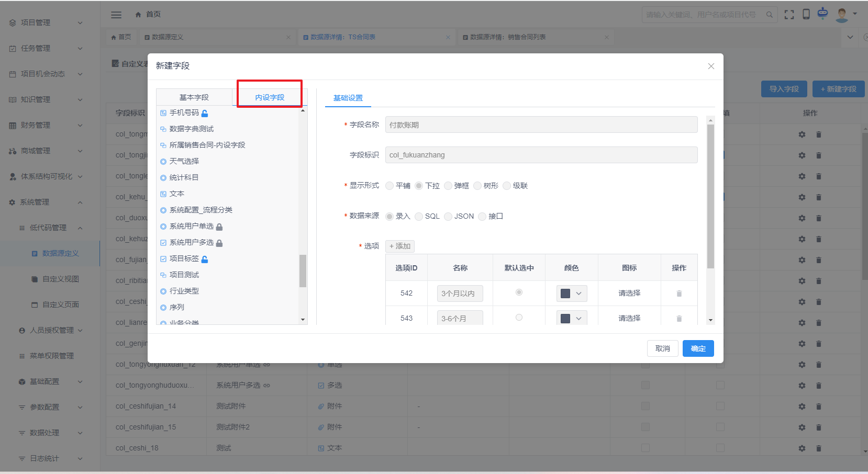Close the 新建字段 dialog

(x=711, y=66)
